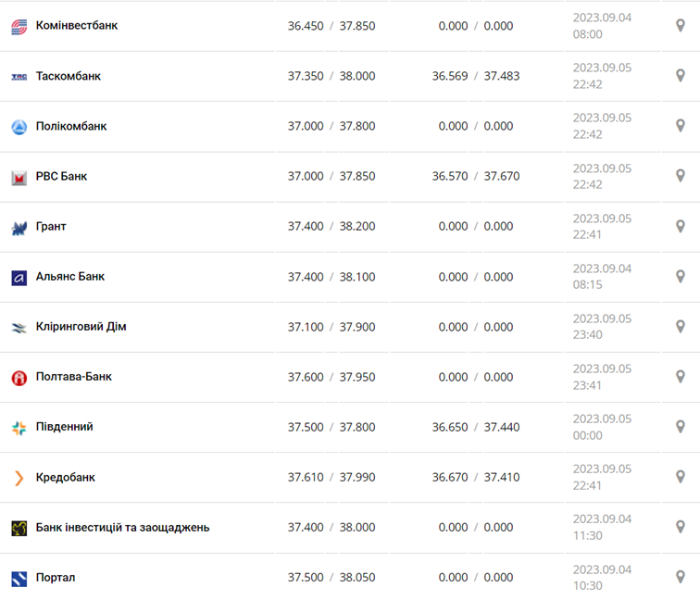Click the map pin for Комінвестбанк
This screenshot has height=600, width=700.
681,26
